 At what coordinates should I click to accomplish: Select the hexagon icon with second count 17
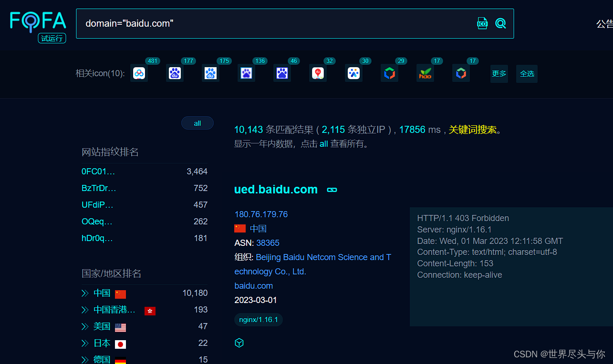(x=461, y=73)
